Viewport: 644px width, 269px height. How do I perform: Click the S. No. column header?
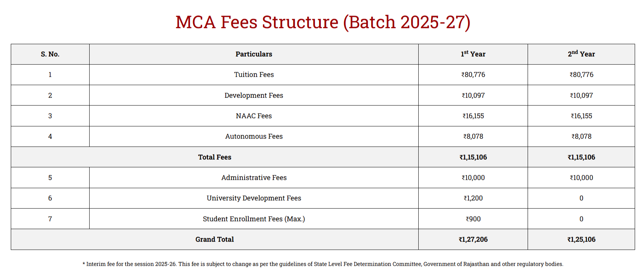click(x=50, y=54)
